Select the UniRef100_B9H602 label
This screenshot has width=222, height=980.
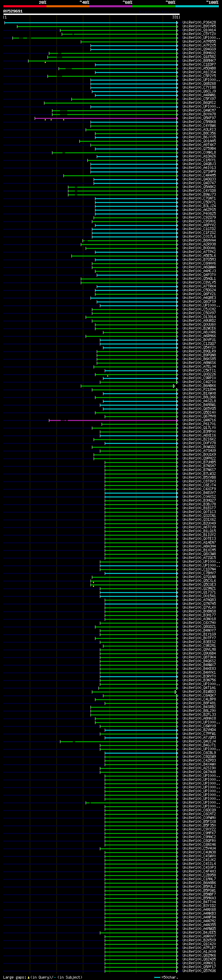199,53
